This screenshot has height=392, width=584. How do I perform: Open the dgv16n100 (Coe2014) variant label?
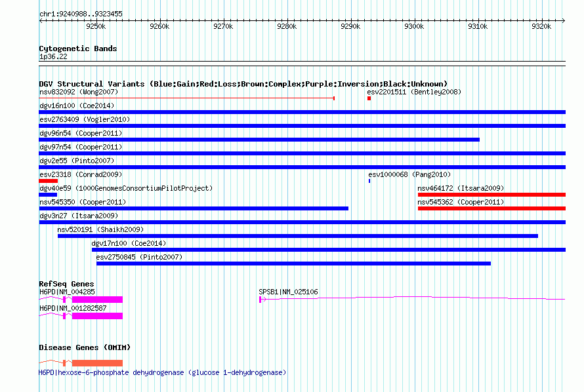77,106
